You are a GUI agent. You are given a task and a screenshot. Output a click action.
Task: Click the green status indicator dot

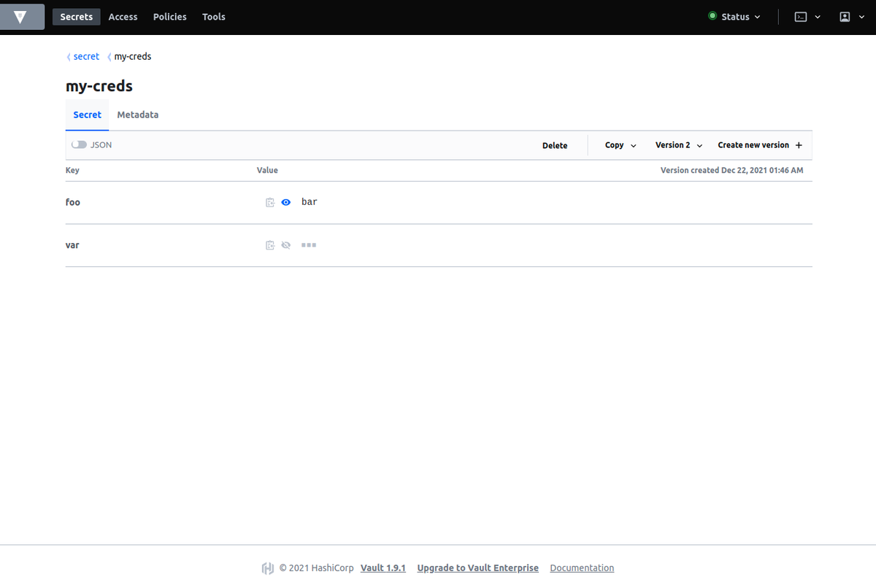712,16
